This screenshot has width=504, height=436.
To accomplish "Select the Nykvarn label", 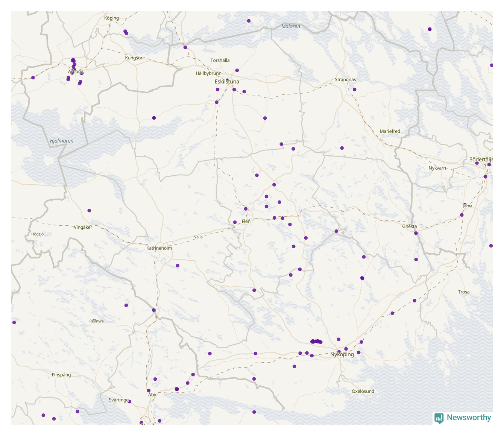I will pyautogui.click(x=437, y=168).
